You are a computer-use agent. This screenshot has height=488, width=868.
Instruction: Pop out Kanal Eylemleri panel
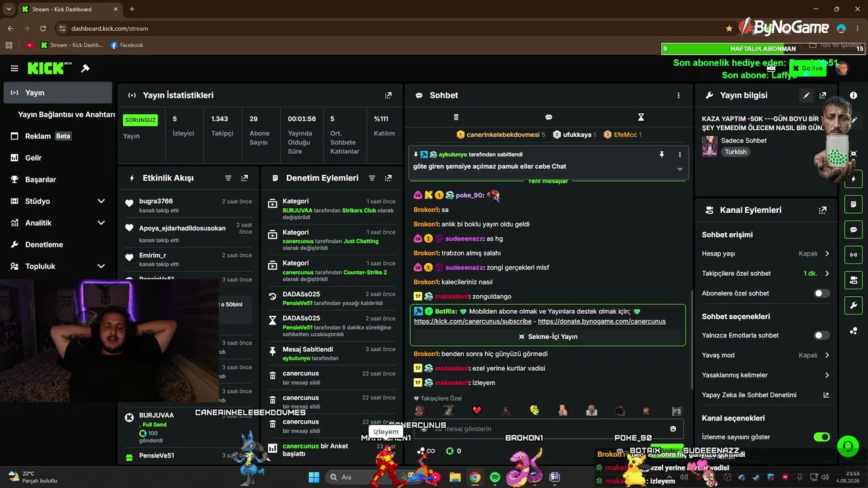[x=823, y=210]
